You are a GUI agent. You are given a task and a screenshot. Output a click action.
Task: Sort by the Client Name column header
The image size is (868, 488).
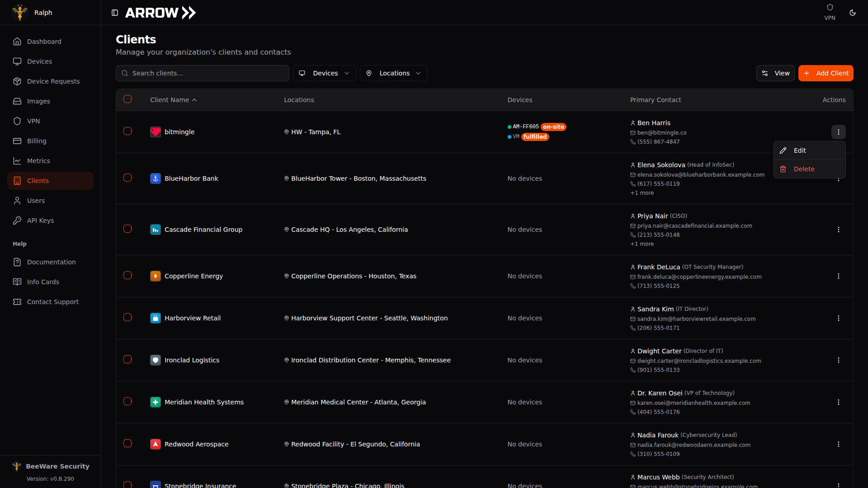click(173, 100)
